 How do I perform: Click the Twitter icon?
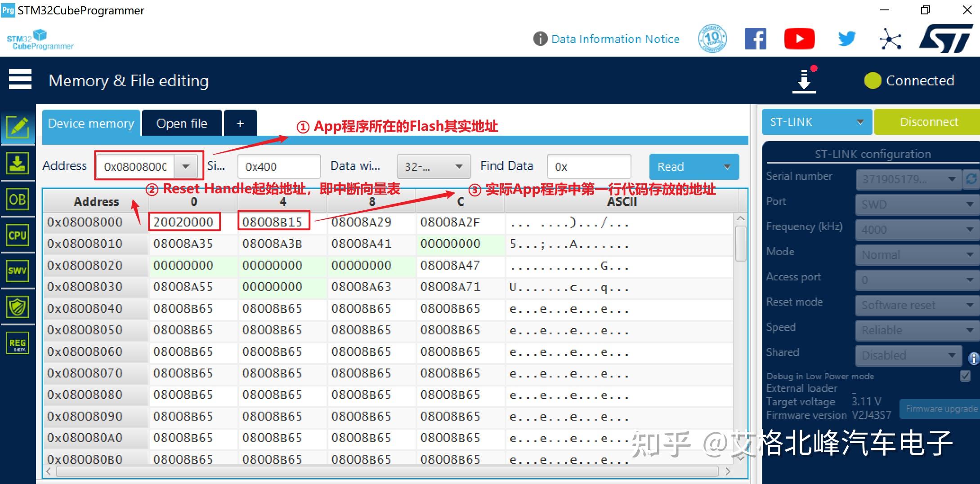coord(846,39)
